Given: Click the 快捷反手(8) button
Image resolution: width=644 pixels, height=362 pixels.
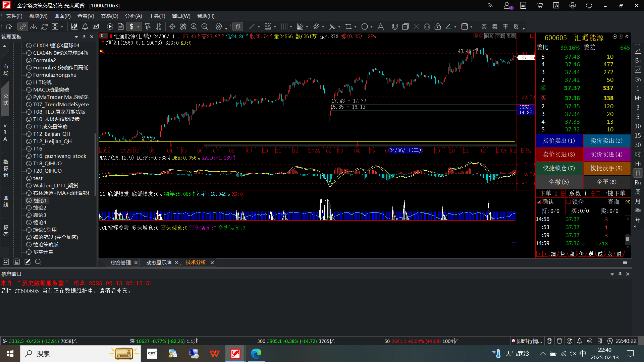Looking at the screenshot, I should tap(607, 168).
